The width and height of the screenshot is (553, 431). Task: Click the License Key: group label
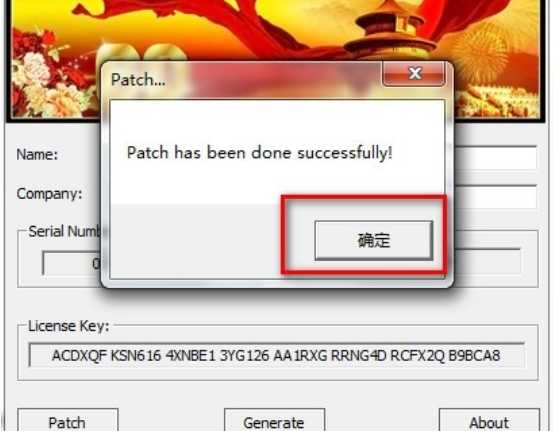[68, 326]
